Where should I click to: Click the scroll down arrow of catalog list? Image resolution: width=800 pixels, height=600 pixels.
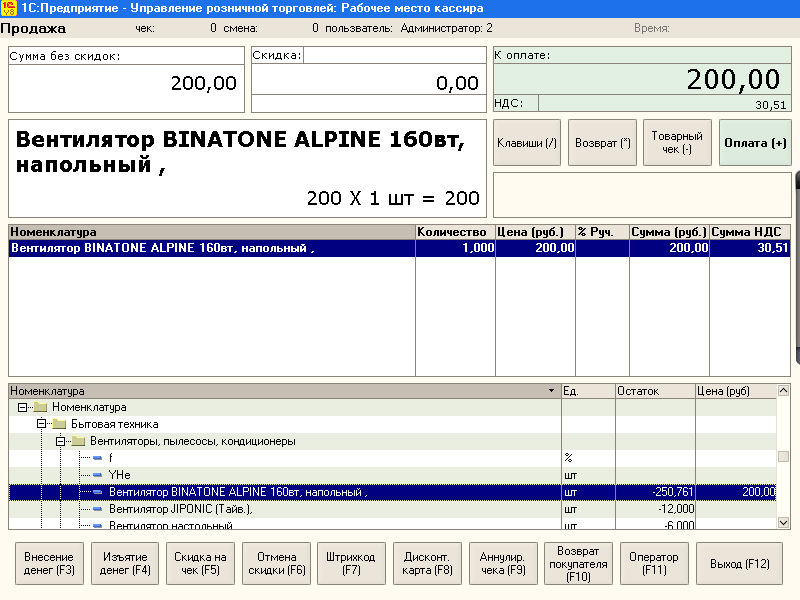pos(783,522)
